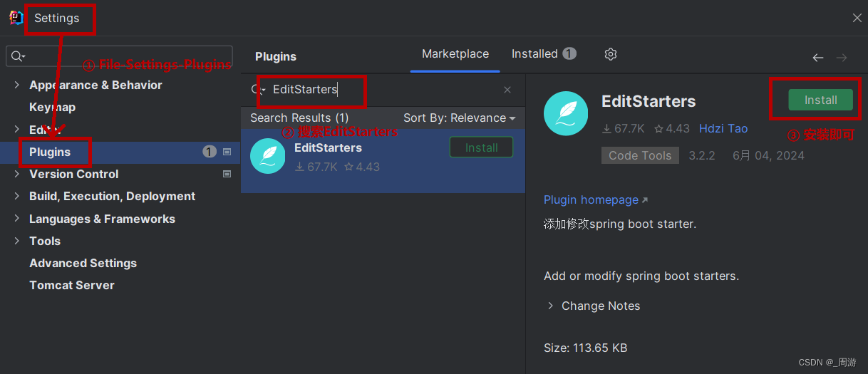Click the download count icon in details
Image resolution: width=868 pixels, height=374 pixels.
pyautogui.click(x=607, y=129)
